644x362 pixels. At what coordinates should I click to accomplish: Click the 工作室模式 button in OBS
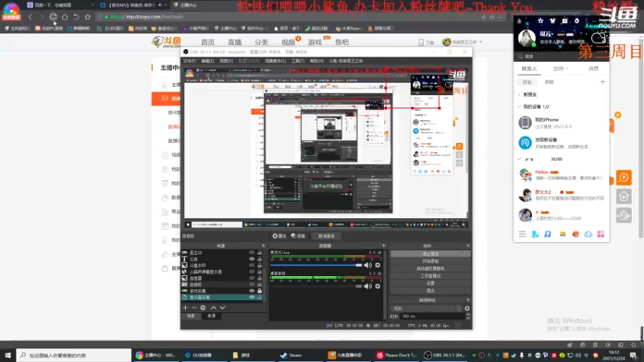coord(430,276)
